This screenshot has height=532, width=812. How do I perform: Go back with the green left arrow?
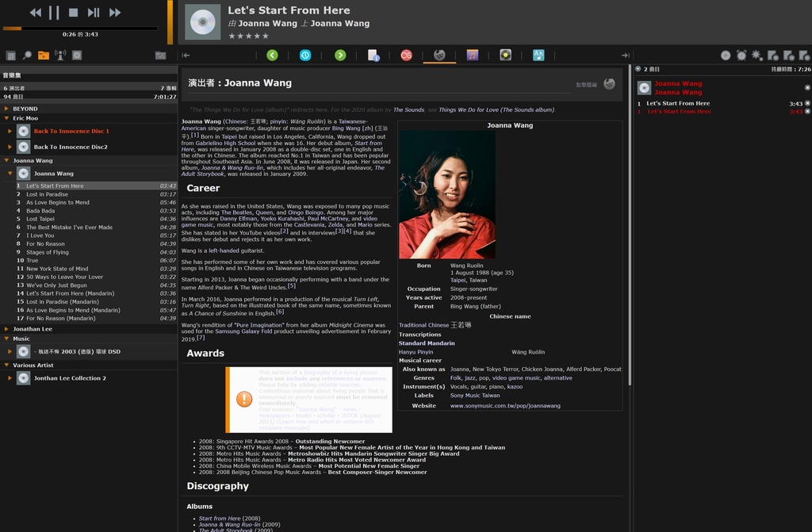[x=273, y=55]
